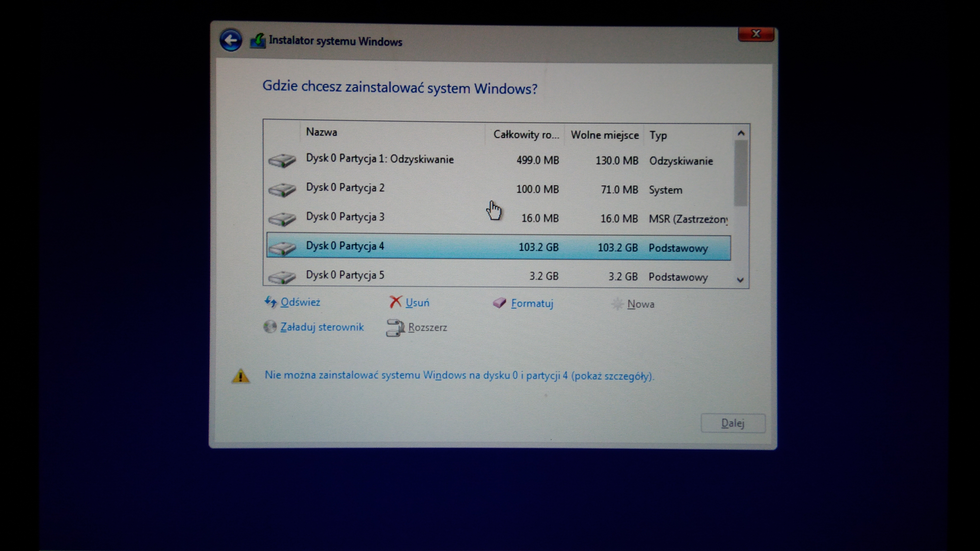Viewport: 980px width, 551px height.
Task: Click the yellow warning triangle icon
Action: point(241,376)
